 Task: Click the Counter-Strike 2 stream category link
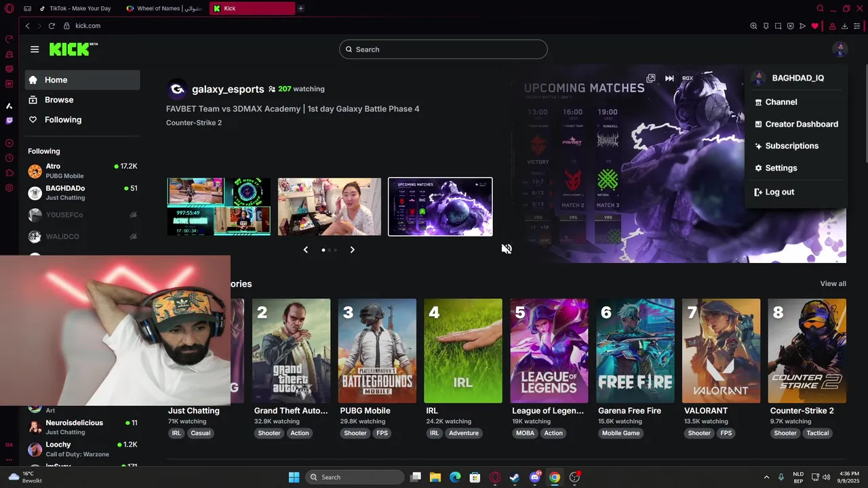point(194,123)
